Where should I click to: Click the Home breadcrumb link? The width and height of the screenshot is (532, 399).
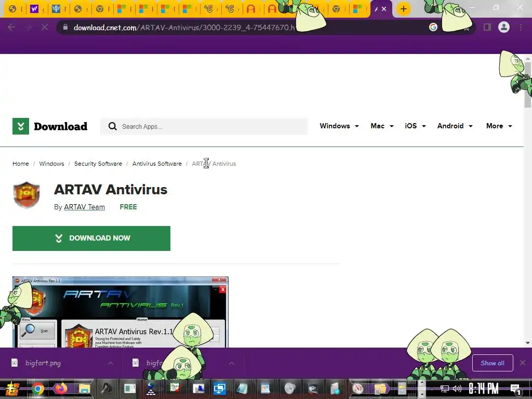(x=21, y=164)
